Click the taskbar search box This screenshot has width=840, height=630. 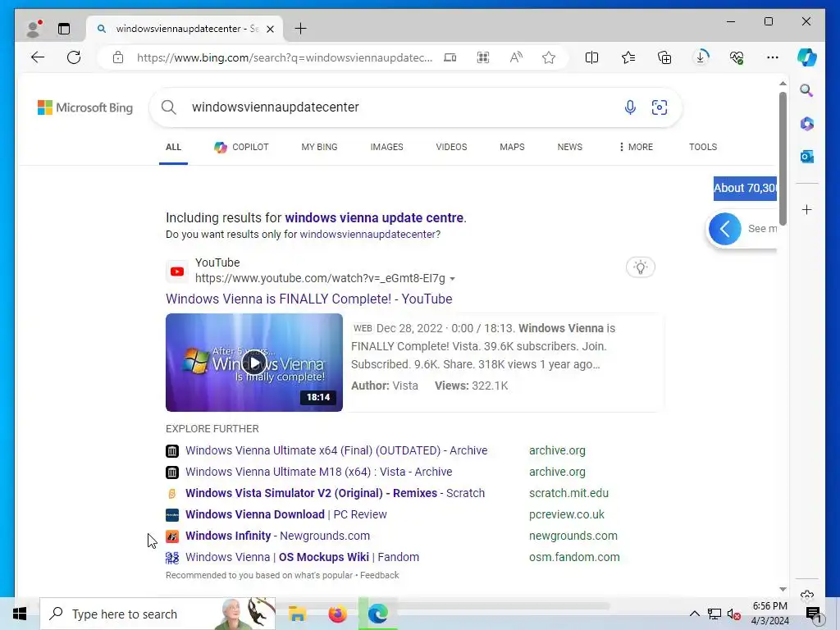(157, 614)
